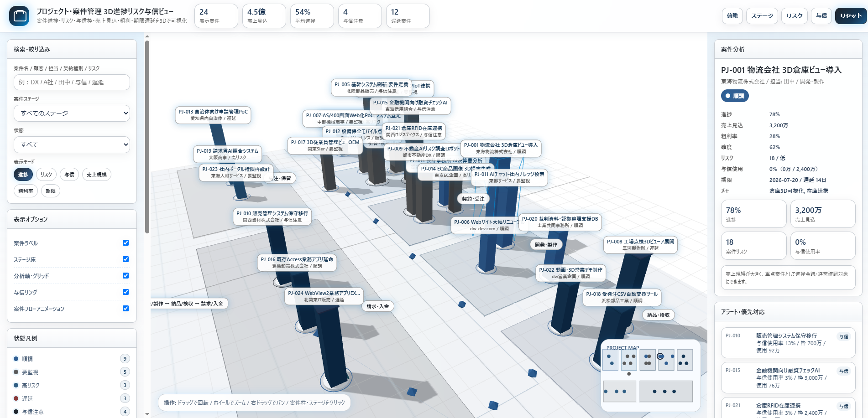
Task: Select PJ-015 金融機関向け融資チェックAI label in 3D view
Action: [410, 106]
